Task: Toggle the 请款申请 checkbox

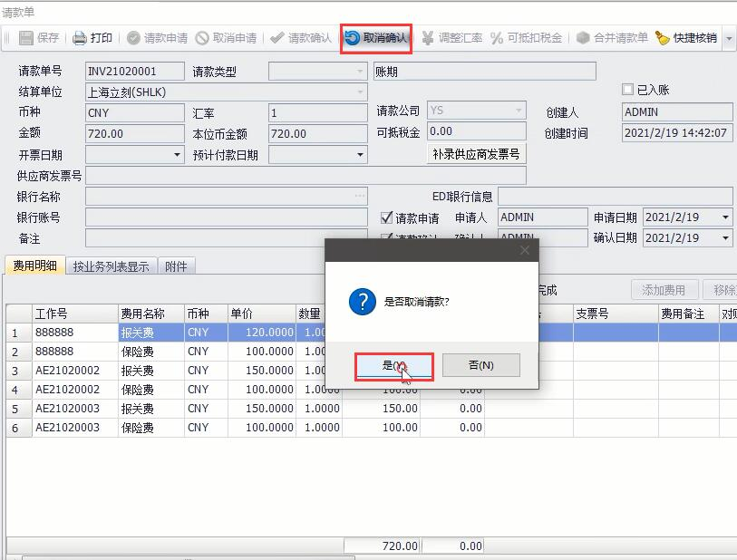Action: pos(386,217)
